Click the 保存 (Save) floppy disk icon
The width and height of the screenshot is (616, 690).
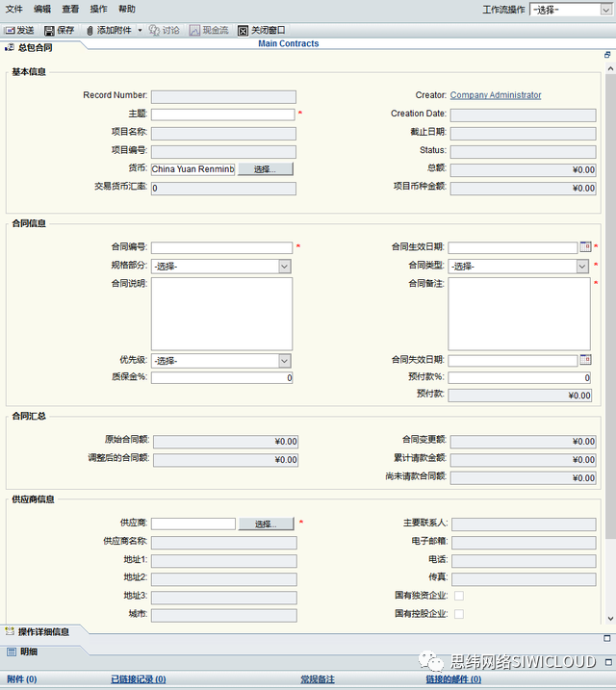click(x=49, y=31)
